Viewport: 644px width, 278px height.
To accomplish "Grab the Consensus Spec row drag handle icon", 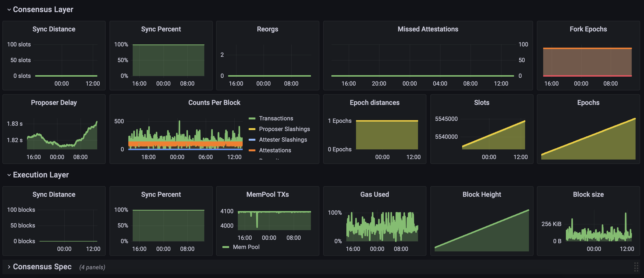I will click(636, 267).
